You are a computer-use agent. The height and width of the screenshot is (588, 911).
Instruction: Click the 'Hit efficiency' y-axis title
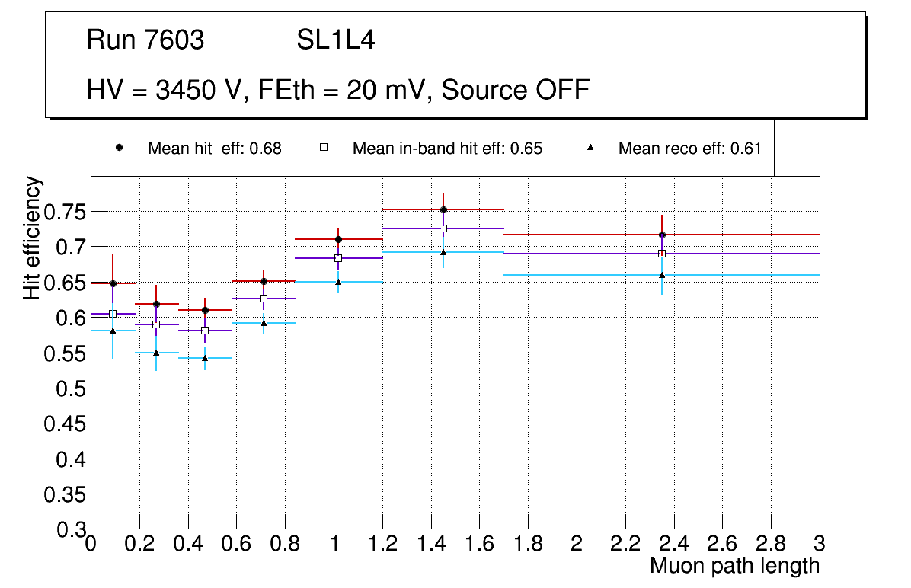(32, 238)
